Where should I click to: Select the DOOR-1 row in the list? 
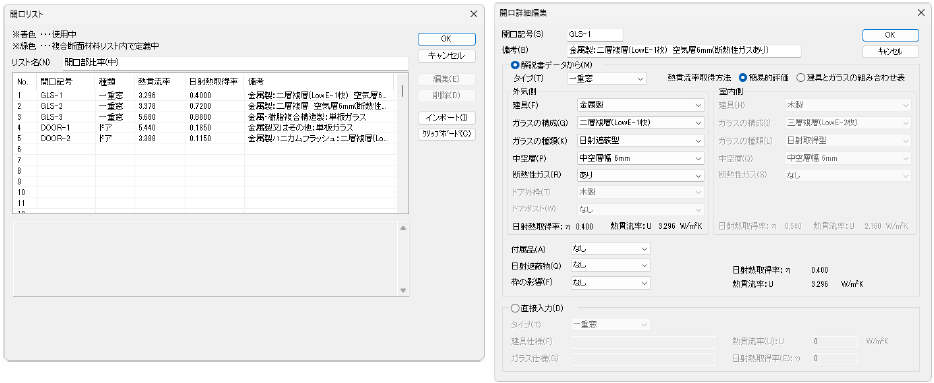[203, 127]
